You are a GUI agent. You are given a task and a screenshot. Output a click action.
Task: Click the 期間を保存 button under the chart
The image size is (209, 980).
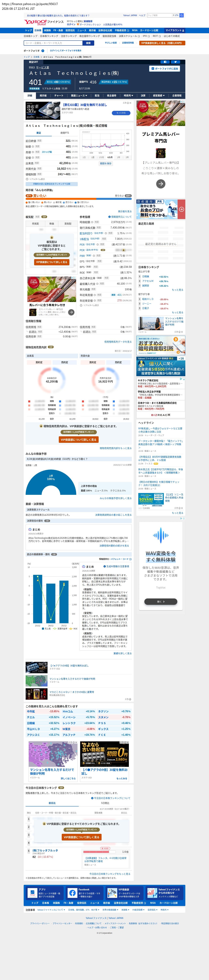coord(106,164)
